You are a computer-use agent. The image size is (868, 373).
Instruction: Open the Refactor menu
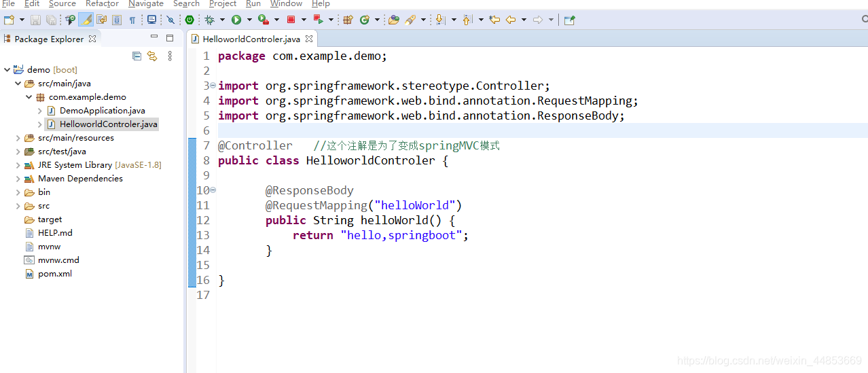103,3
